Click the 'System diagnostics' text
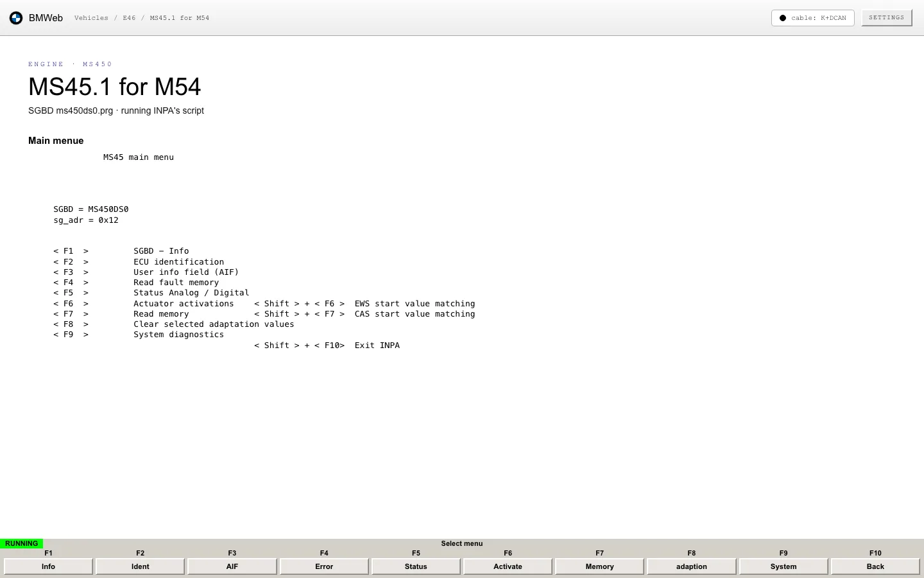 [x=178, y=335]
